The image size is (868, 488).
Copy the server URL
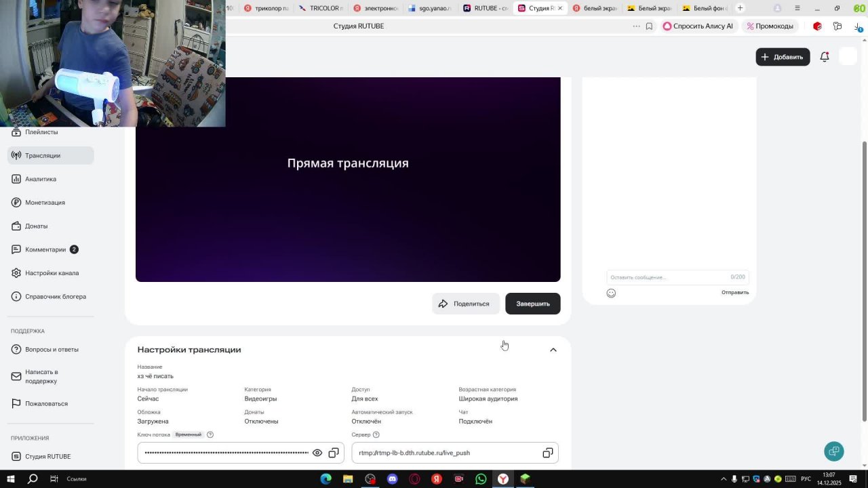tap(548, 453)
